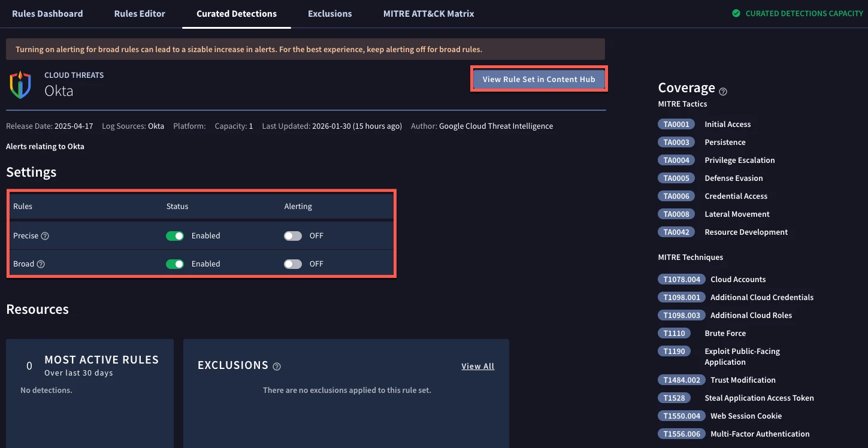The width and height of the screenshot is (868, 448).
Task: Open the Rules Dashboard tab
Action: tap(47, 13)
